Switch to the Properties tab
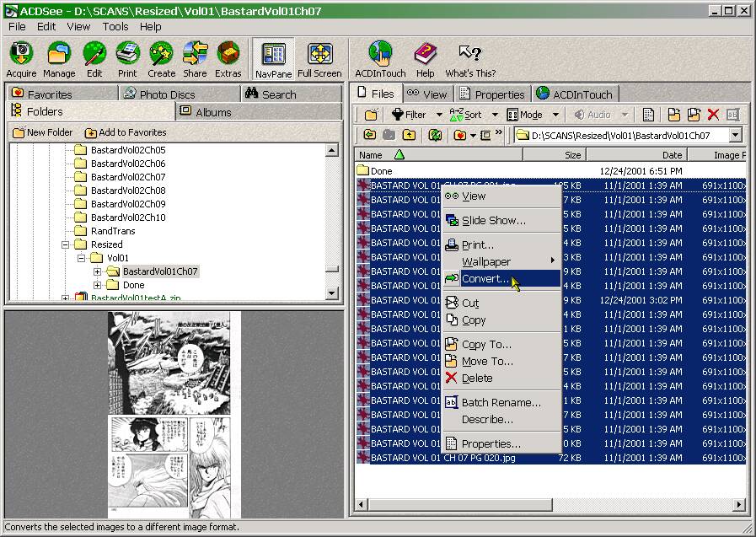This screenshot has height=537, width=756. pyautogui.click(x=492, y=94)
